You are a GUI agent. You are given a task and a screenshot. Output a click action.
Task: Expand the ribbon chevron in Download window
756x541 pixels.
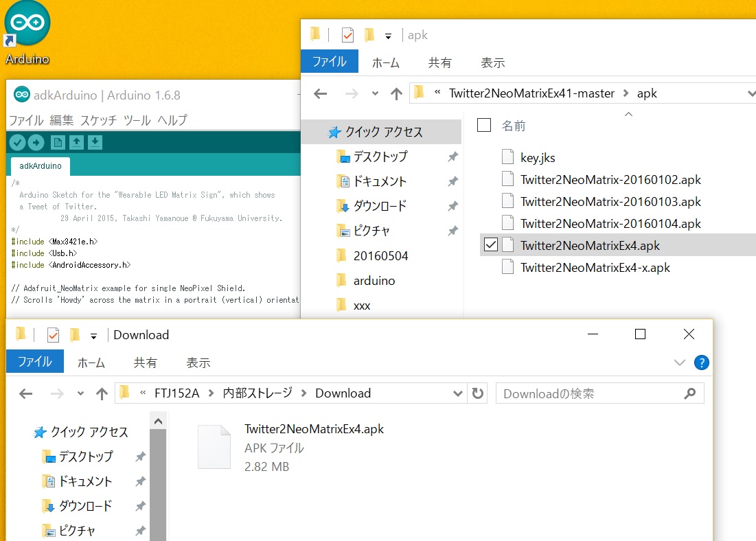680,362
